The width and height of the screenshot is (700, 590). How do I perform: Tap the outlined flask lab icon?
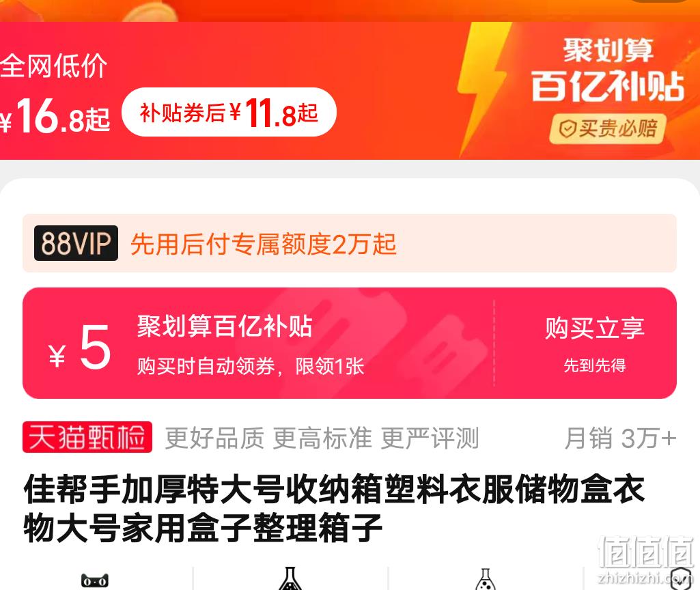486,579
